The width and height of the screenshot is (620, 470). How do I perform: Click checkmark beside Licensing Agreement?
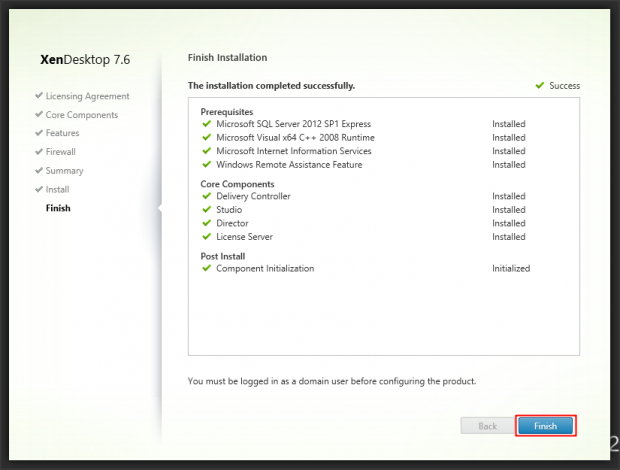click(x=39, y=95)
